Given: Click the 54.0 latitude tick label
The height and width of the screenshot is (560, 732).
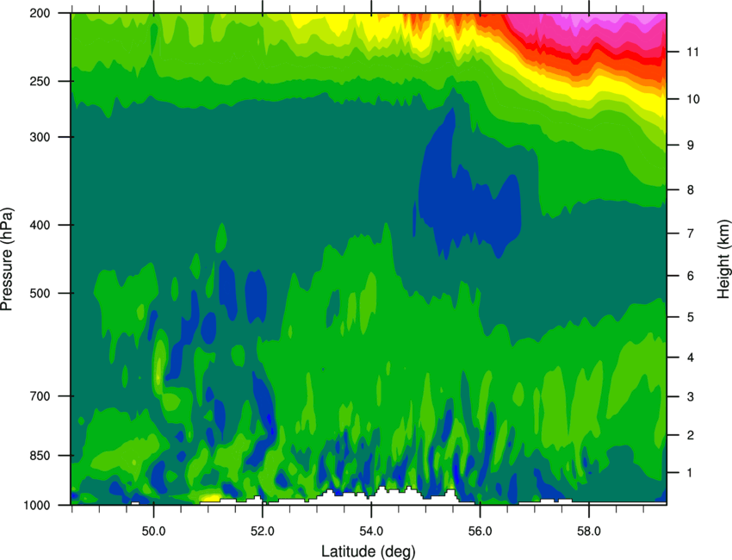Looking at the screenshot, I should (x=372, y=532).
